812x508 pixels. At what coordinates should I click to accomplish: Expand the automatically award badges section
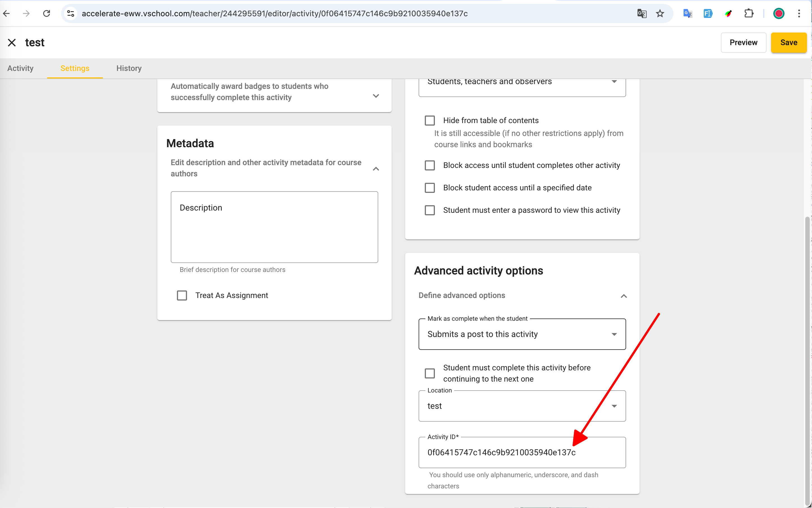tap(376, 96)
